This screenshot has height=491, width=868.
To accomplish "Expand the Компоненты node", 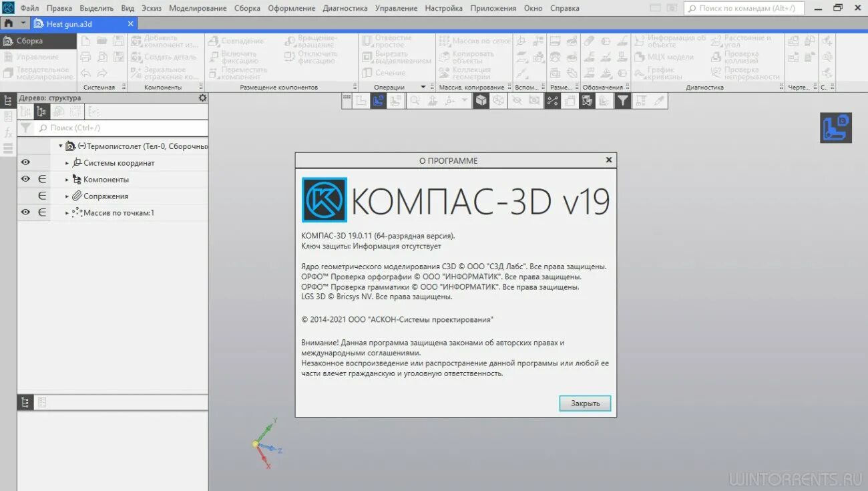I will [67, 180].
